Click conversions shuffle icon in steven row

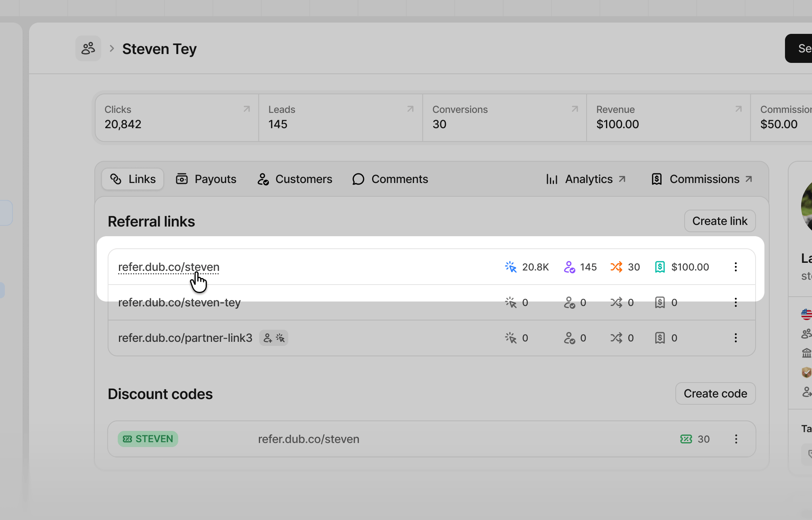(616, 267)
